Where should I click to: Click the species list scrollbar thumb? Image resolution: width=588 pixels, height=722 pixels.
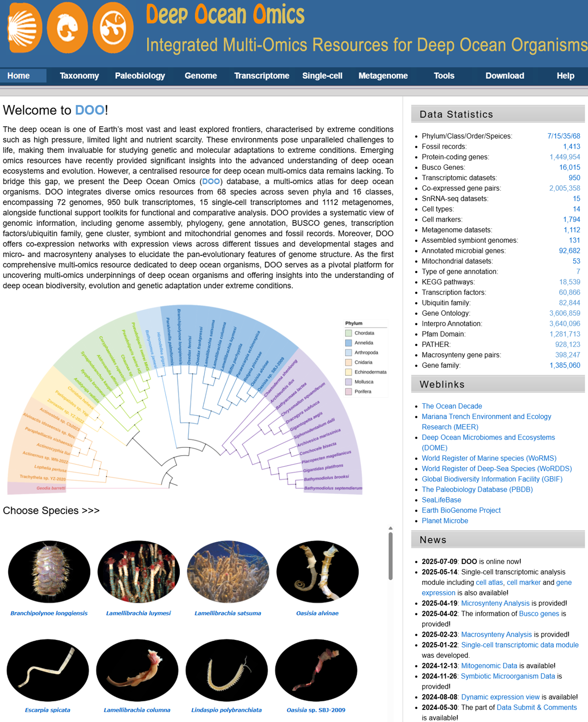[x=390, y=556]
